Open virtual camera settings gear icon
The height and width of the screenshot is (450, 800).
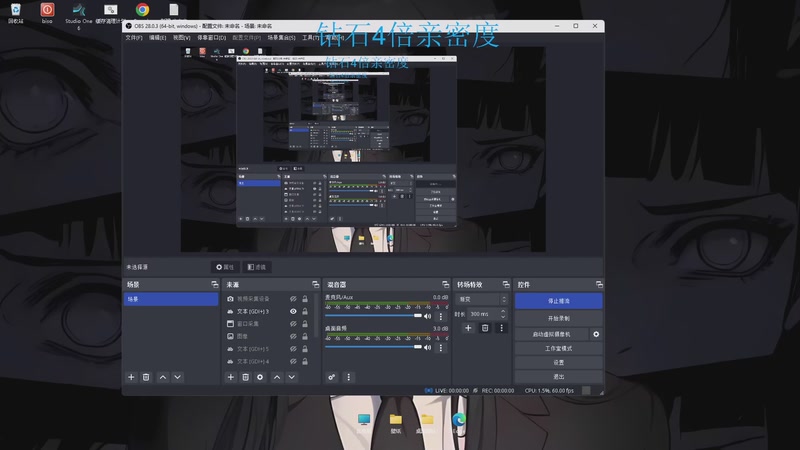[x=596, y=334]
